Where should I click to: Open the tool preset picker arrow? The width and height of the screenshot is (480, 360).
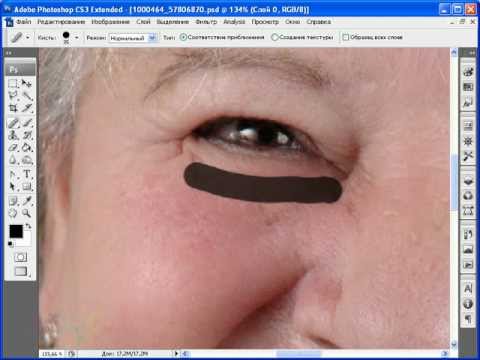point(28,38)
